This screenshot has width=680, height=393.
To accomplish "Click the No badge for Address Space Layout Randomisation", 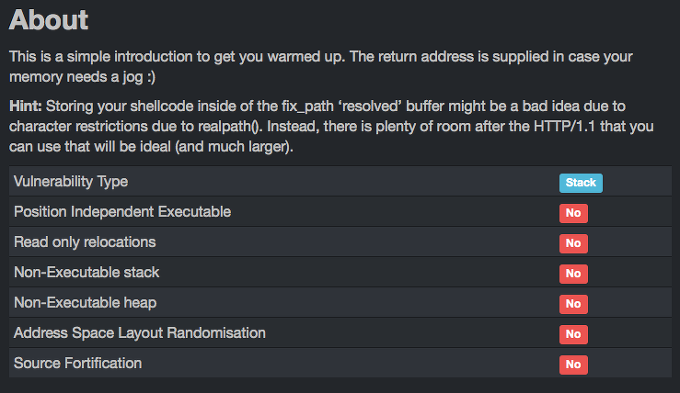I will tap(573, 334).
